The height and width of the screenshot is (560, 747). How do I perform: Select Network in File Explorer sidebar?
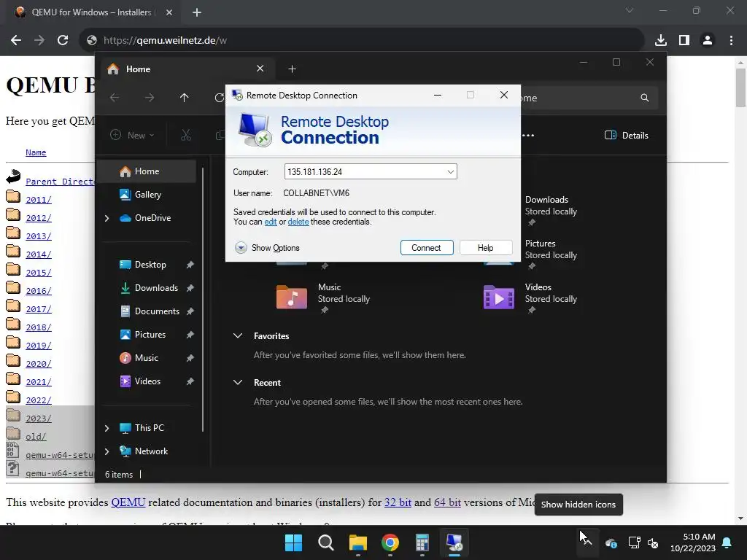pos(151,451)
